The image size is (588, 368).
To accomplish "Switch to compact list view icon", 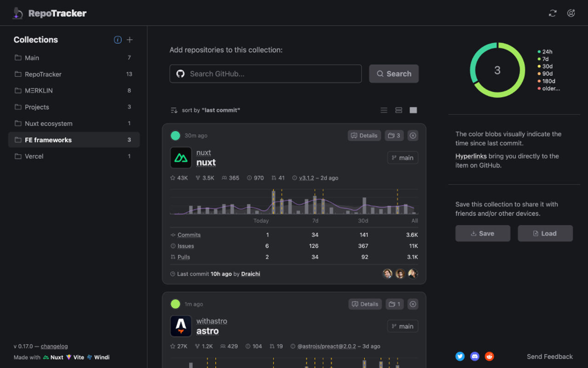I will tap(384, 110).
